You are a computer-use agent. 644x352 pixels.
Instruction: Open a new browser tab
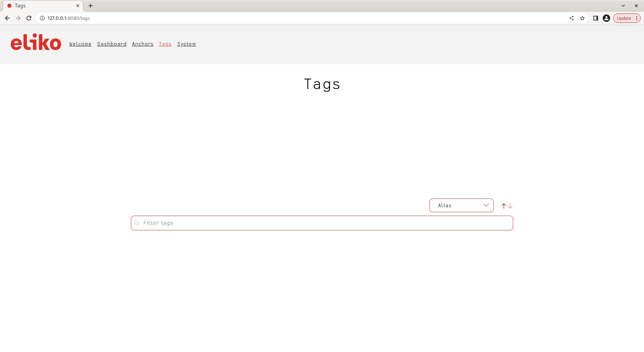91,6
